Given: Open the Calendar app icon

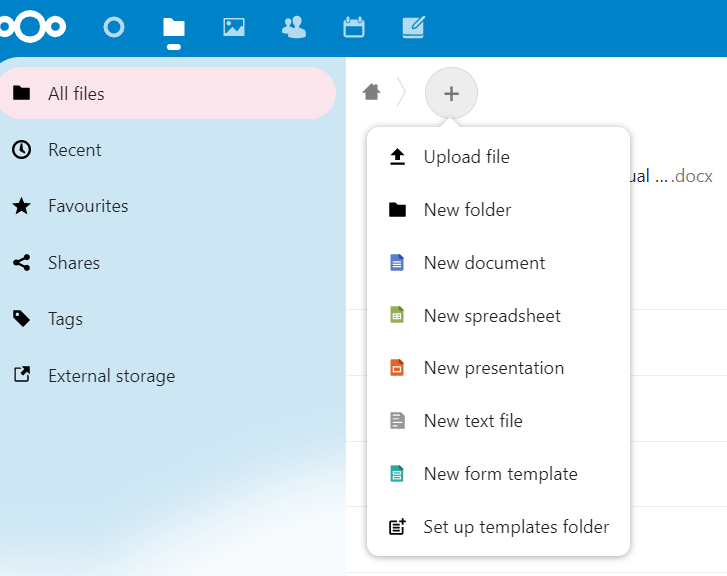Looking at the screenshot, I should pyautogui.click(x=354, y=27).
